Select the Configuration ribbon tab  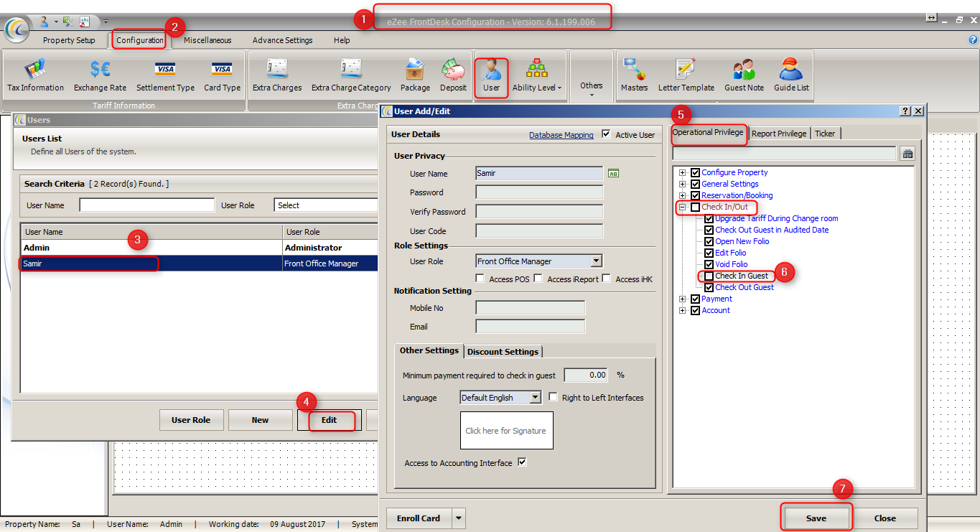click(x=140, y=40)
